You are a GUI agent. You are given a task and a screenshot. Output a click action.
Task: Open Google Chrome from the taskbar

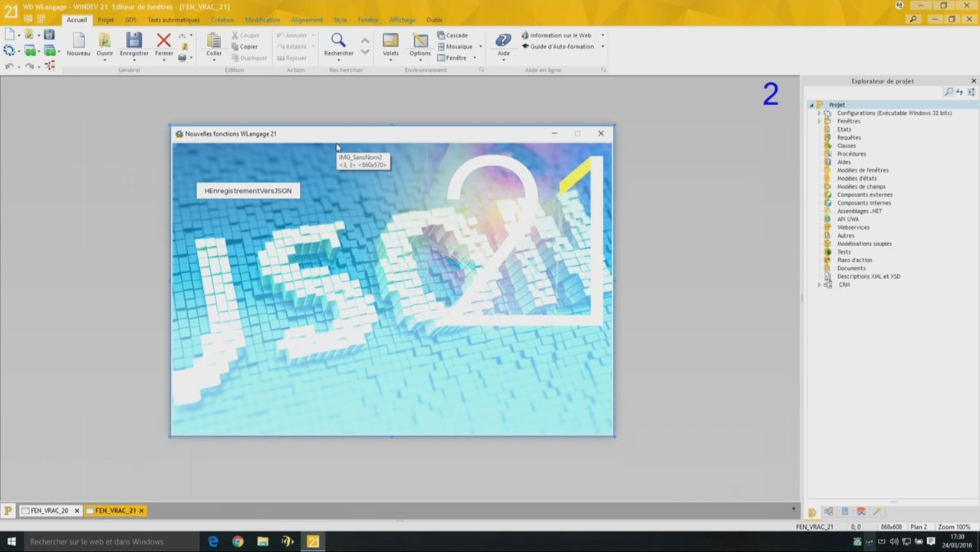point(238,541)
